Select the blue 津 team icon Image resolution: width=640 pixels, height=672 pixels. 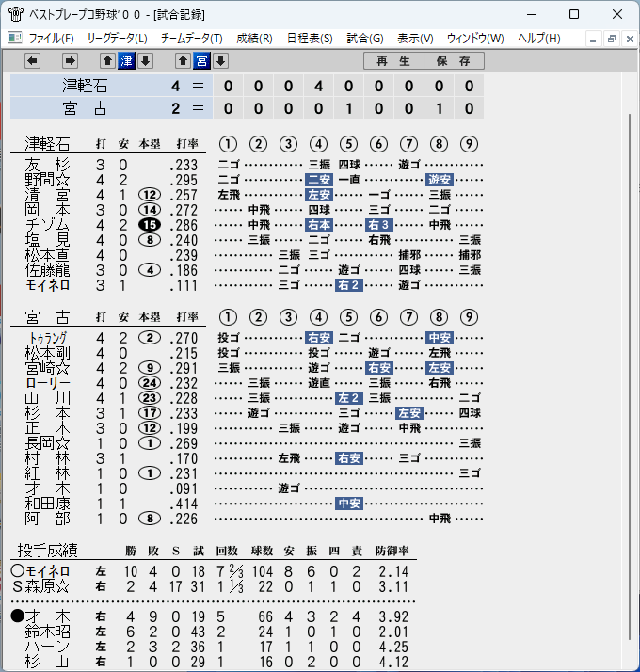(x=126, y=61)
